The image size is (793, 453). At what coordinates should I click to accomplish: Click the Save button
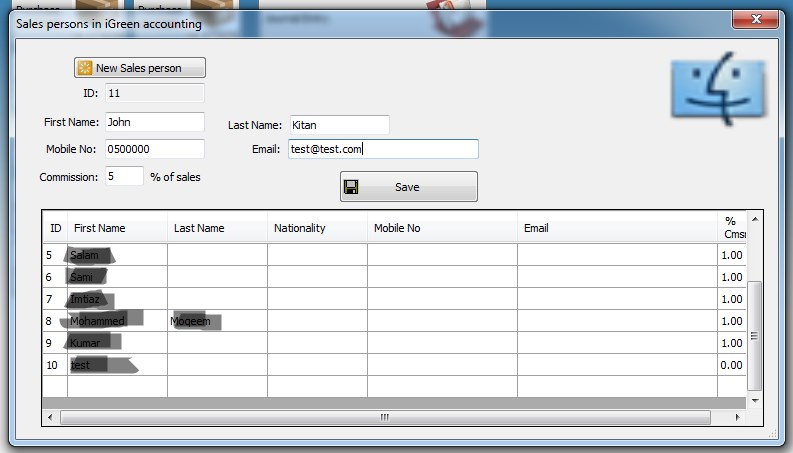409,187
